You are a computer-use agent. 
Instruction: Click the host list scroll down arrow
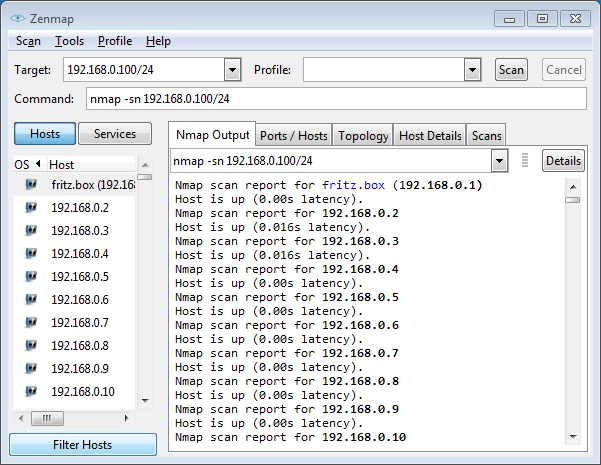pos(145,401)
